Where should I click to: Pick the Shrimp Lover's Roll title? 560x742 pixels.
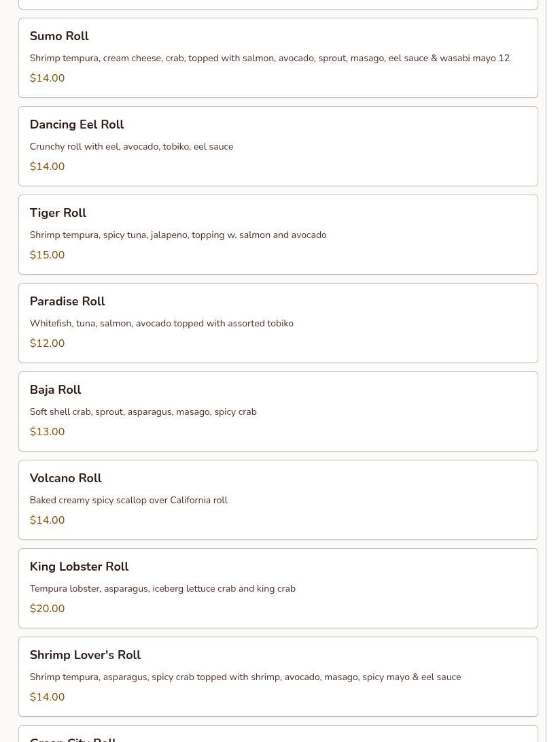(85, 655)
